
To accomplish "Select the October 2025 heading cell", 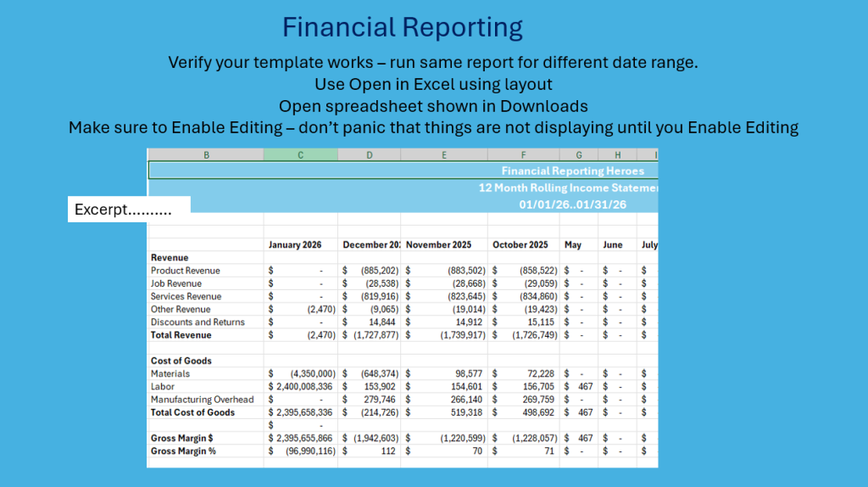I will click(x=520, y=244).
